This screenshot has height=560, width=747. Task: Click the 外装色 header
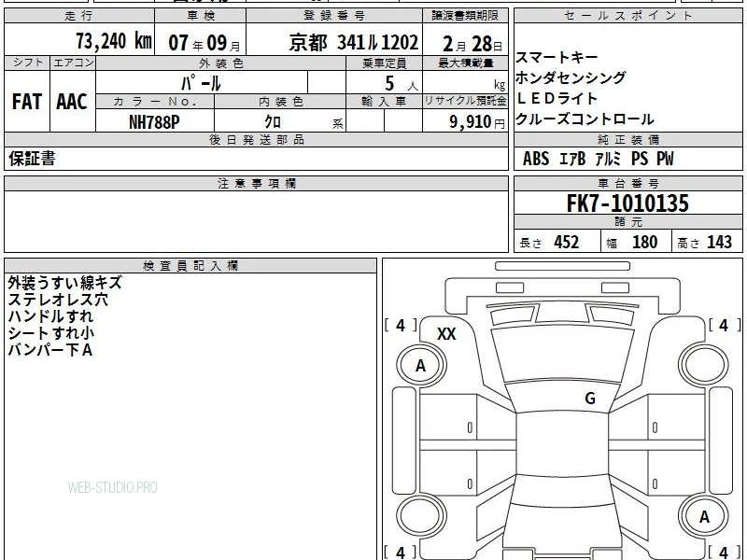pos(220,63)
